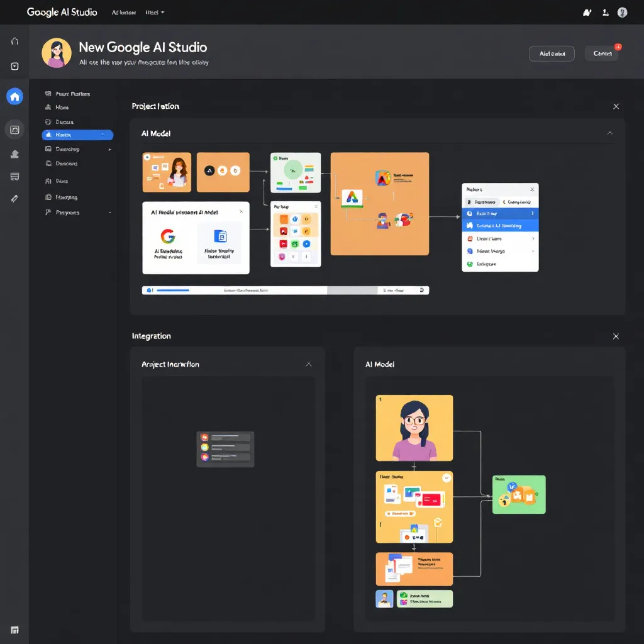644x644 pixels.
Task: Click the 'Cenini' button with red badge
Action: click(x=602, y=54)
